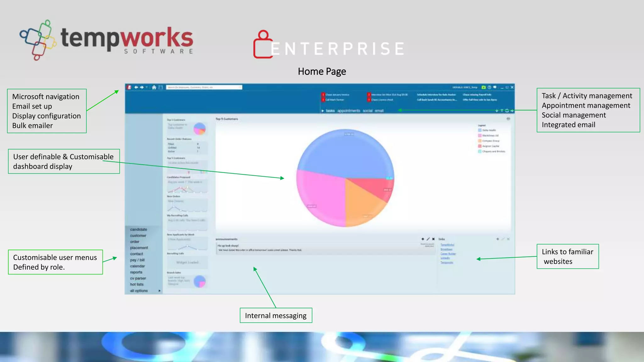Add a new link with the links plus icon
Viewport: 644px width, 362px height.
tap(497, 239)
